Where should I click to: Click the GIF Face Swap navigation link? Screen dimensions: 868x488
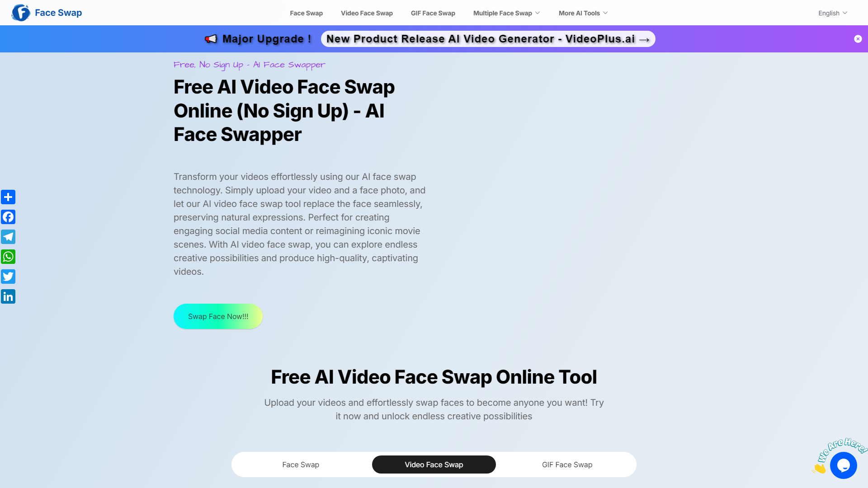coord(433,13)
